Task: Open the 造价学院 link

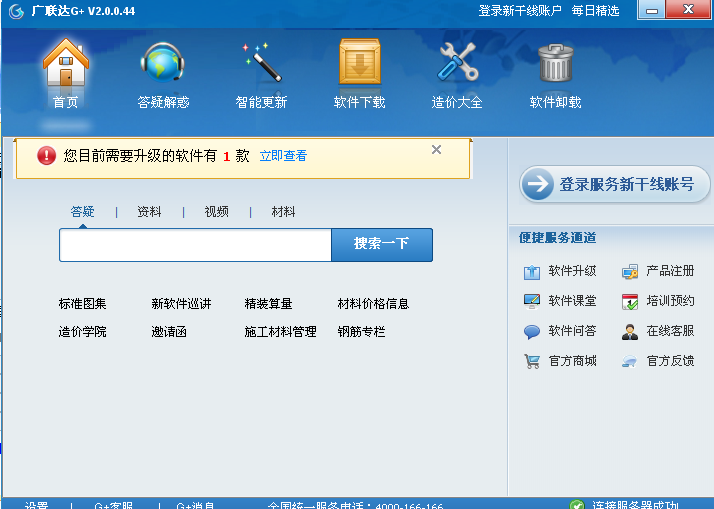Action: coord(82,332)
